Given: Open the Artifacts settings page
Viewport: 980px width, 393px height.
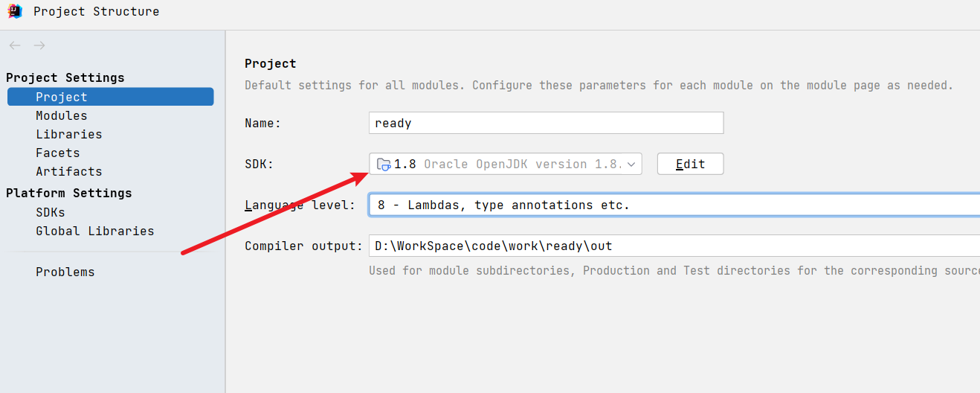Looking at the screenshot, I should (69, 171).
